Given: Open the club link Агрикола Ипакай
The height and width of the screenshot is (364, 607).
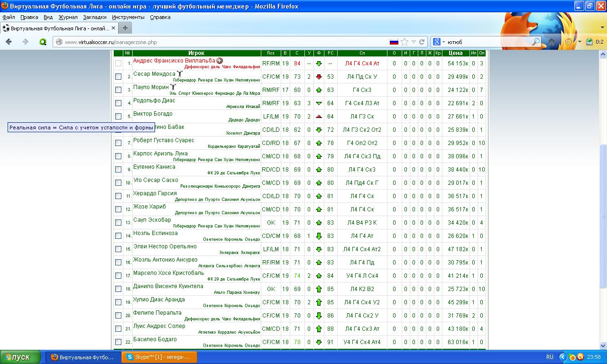Looking at the screenshot, I should tap(243, 107).
